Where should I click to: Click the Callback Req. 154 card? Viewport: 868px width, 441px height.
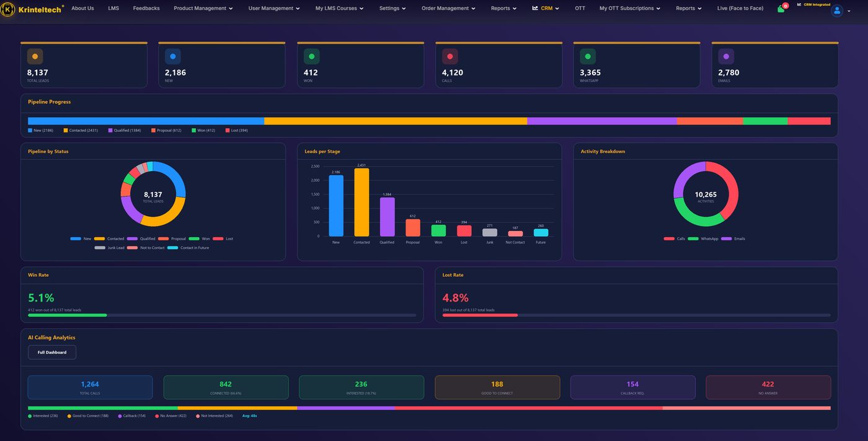click(x=633, y=387)
